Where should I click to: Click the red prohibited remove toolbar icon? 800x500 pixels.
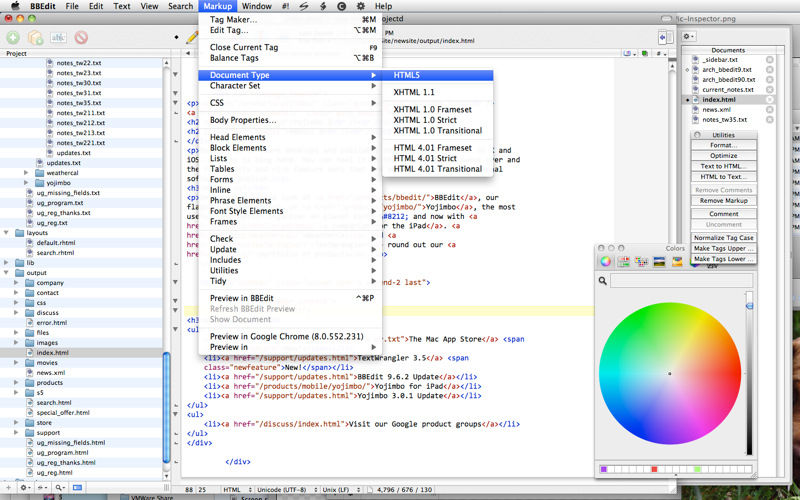[81, 37]
